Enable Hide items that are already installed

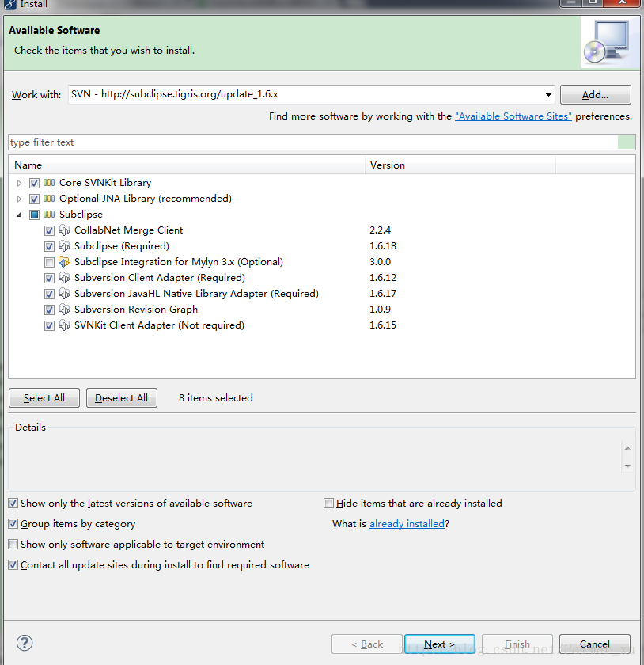[328, 503]
